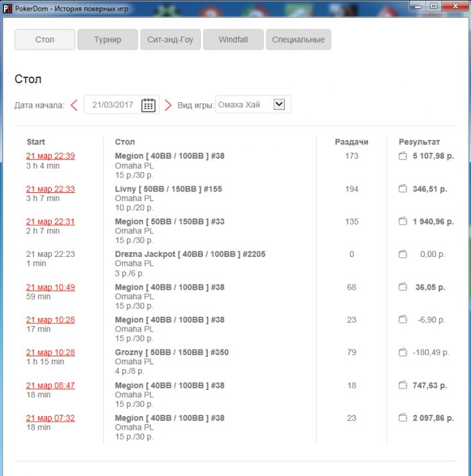Viewport: 471px width, 476px height.
Task: Click stakes text 3 р./6 р.
Action: coord(129,273)
